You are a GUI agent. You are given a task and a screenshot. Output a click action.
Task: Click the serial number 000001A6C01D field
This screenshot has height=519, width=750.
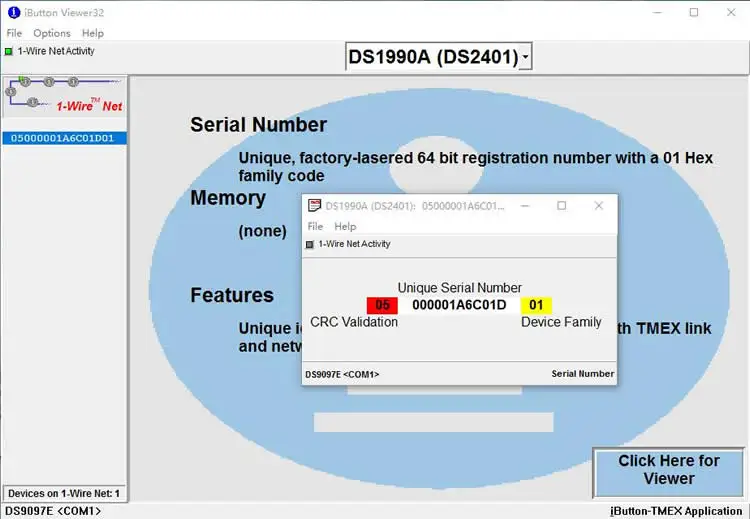(459, 305)
